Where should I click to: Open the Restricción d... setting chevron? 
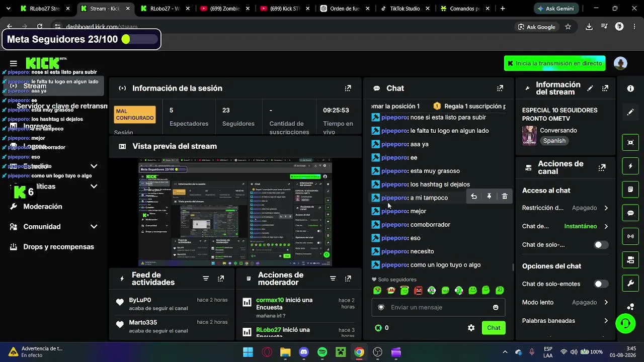pos(606,208)
